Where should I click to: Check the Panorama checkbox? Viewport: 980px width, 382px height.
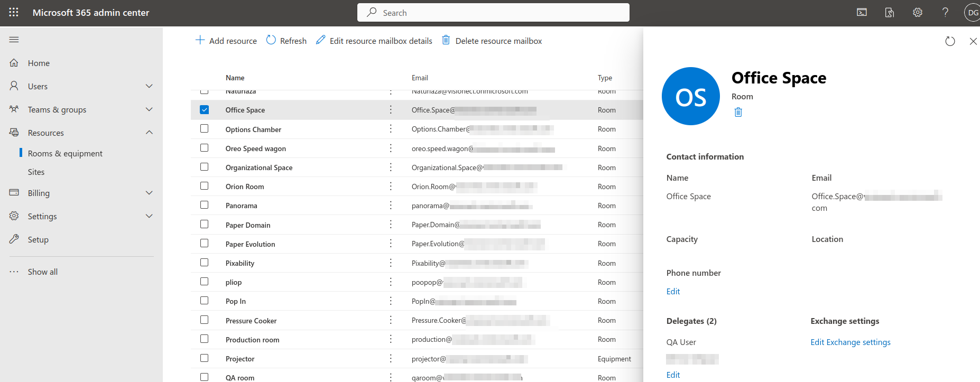pos(205,205)
